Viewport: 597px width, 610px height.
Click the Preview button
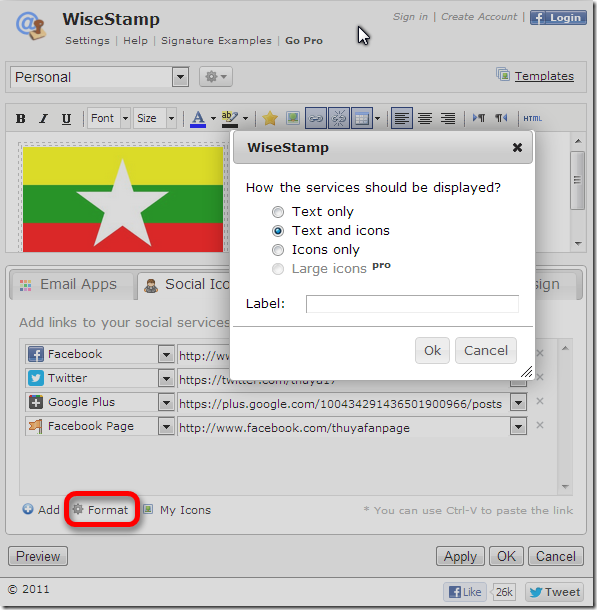click(x=38, y=556)
